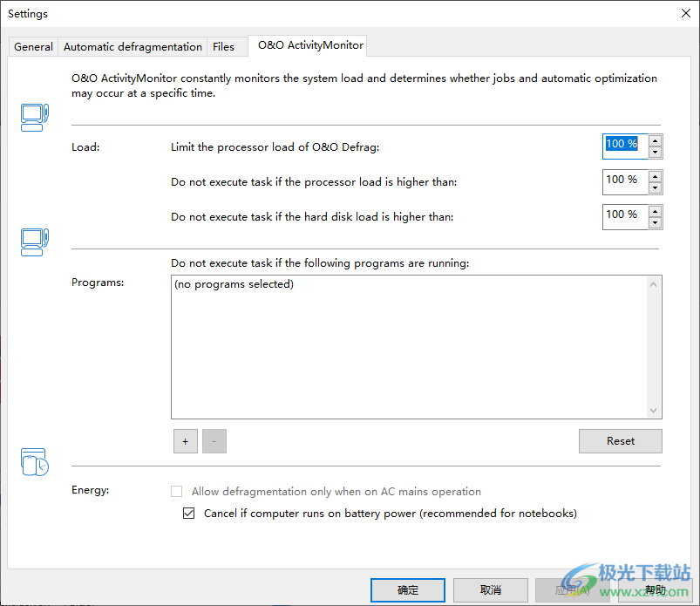The height and width of the screenshot is (606, 700).
Task: Click the Energy section battery clock icon
Action: tap(34, 461)
